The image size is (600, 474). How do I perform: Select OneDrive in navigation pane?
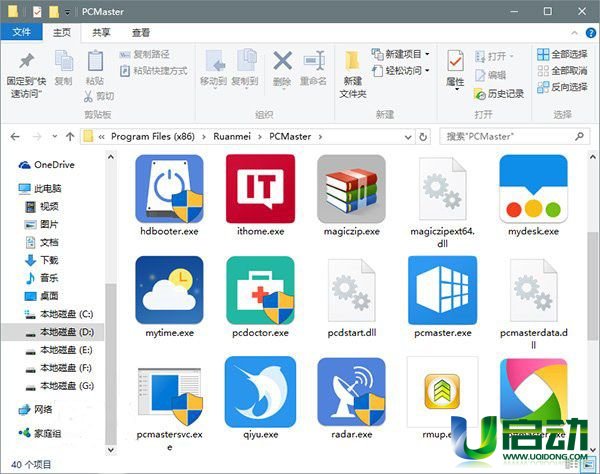[46, 165]
